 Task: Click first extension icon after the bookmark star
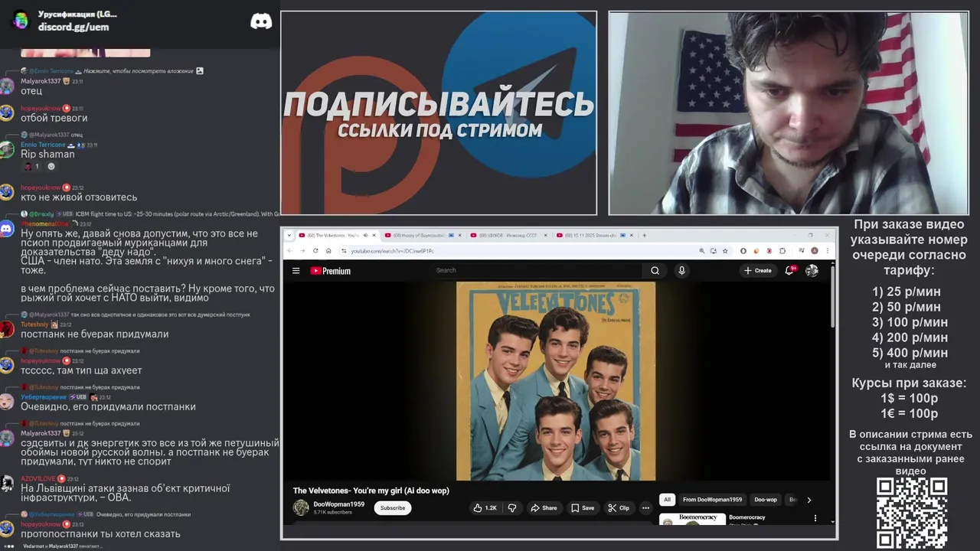743,250
